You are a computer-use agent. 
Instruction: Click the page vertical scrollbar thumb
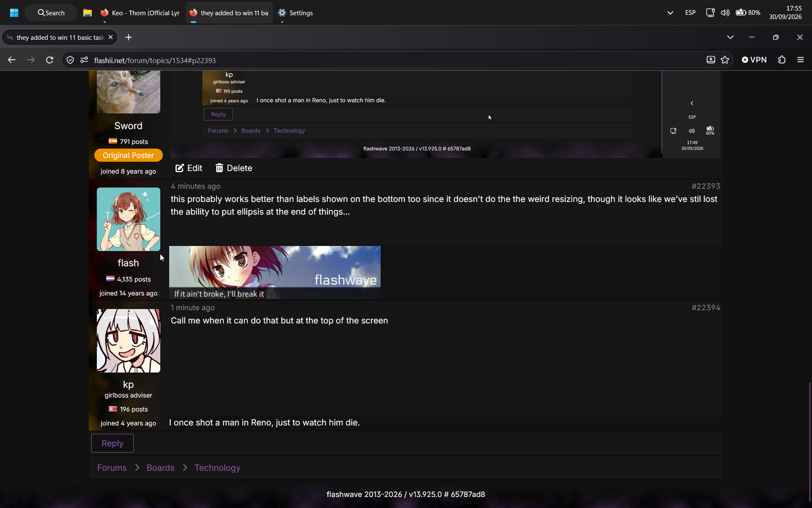pos(809,442)
